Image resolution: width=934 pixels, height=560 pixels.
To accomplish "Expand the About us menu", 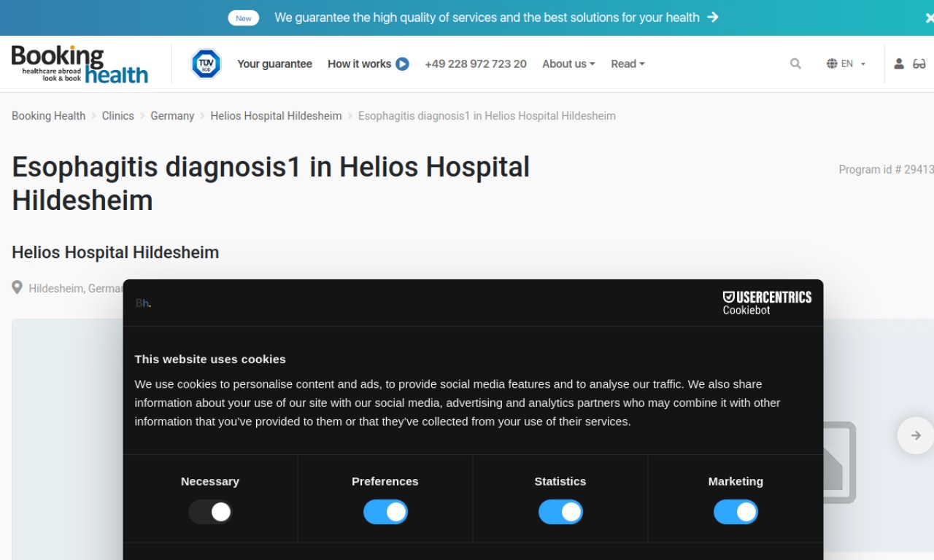I will click(568, 64).
